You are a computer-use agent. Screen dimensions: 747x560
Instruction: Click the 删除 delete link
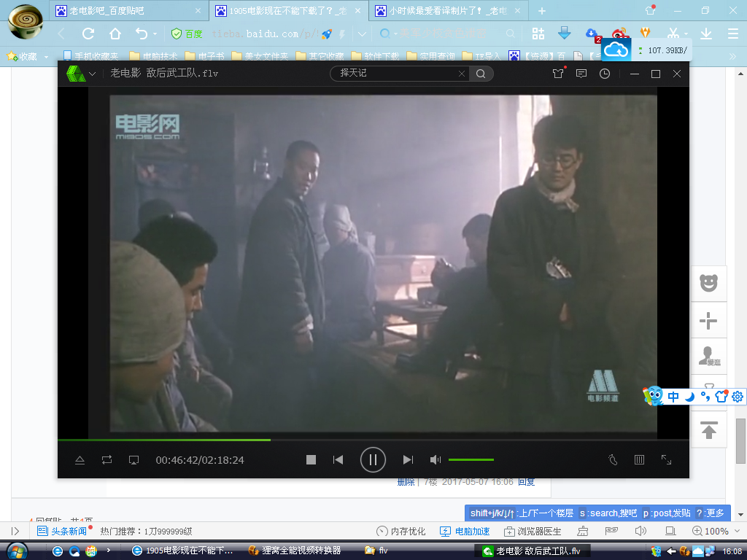[x=406, y=482]
